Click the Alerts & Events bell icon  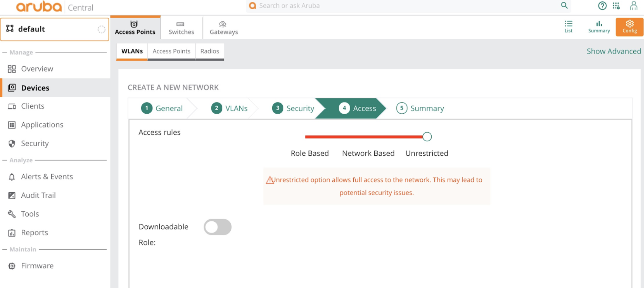coord(12,177)
